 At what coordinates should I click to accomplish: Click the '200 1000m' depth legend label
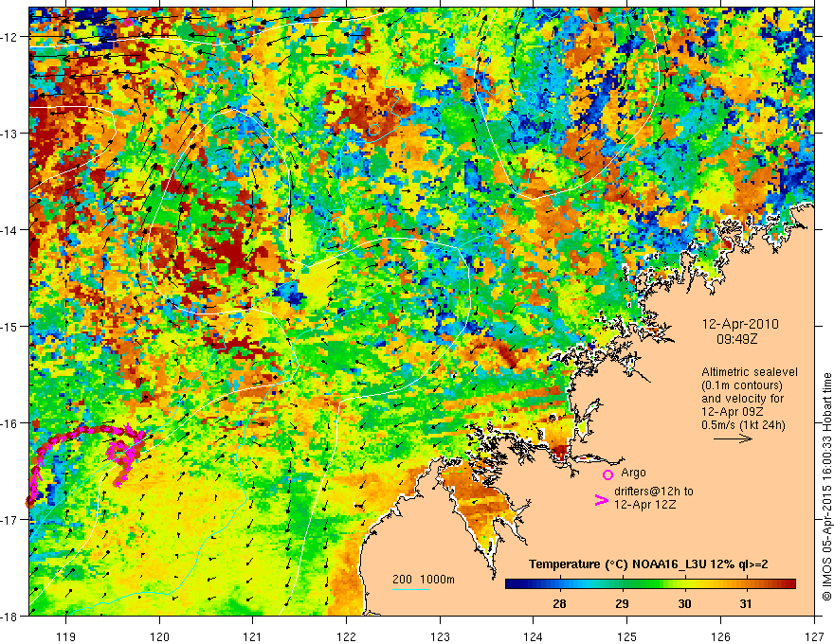tap(424, 580)
